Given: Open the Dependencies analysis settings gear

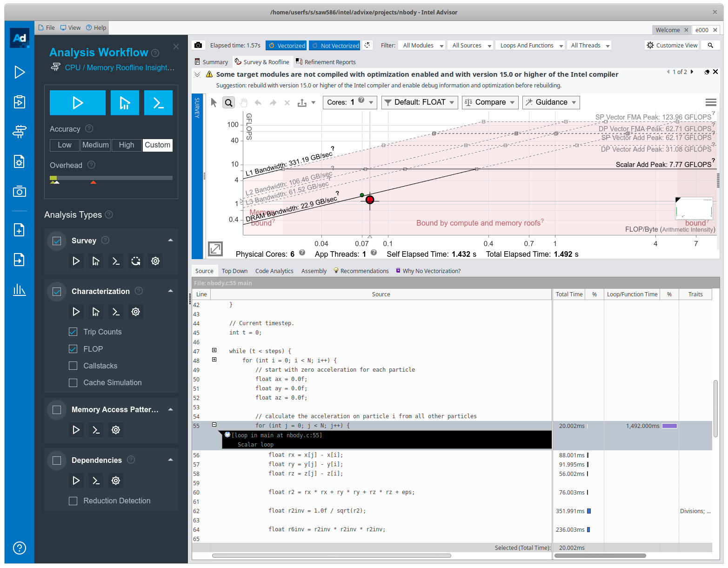Looking at the screenshot, I should [116, 481].
